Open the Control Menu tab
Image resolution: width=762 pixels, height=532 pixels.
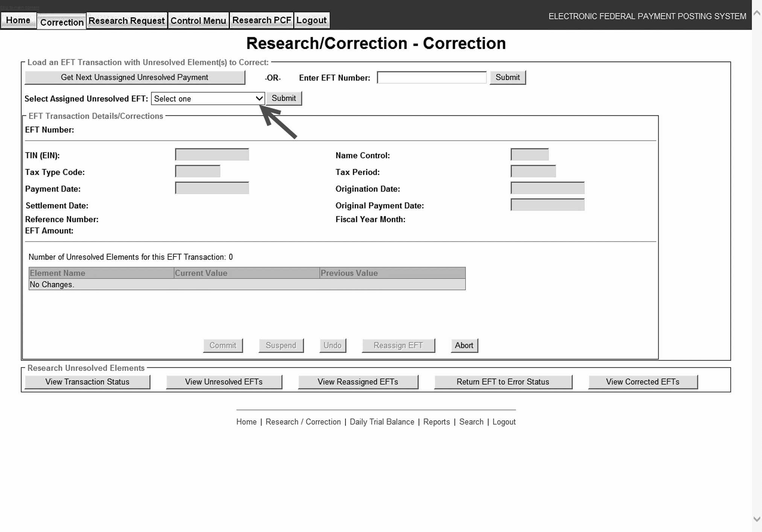198,21
